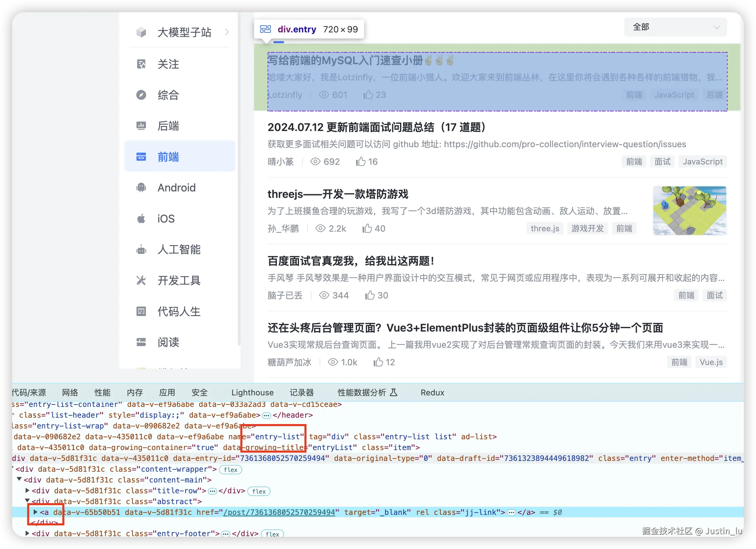Open the 网络 devtools tab
Viewport: 756px width, 549px height.
70,392
